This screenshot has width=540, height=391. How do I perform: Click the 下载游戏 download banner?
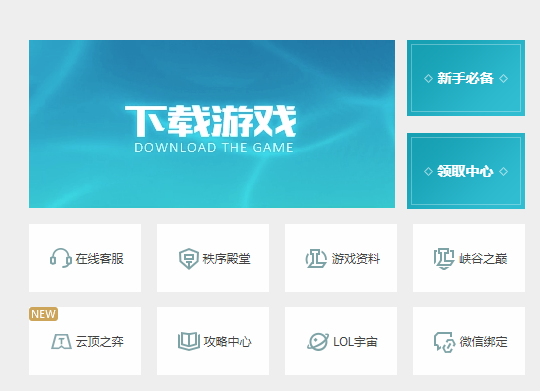[212, 124]
